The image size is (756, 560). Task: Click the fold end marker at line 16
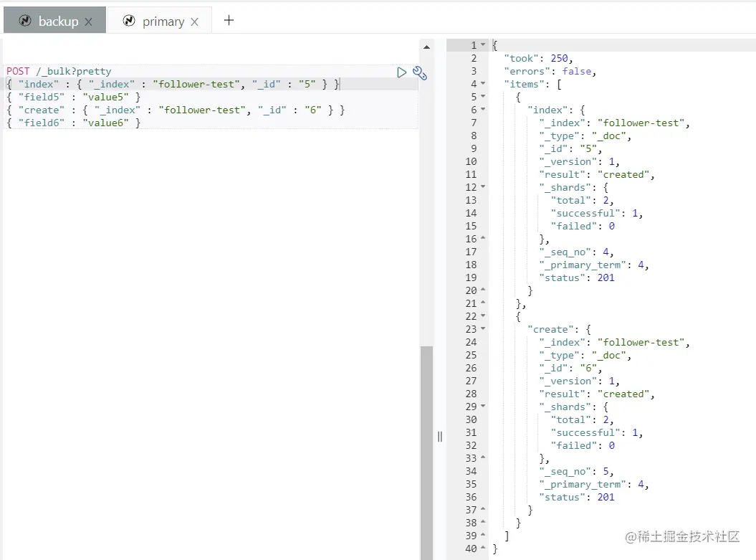click(x=483, y=238)
